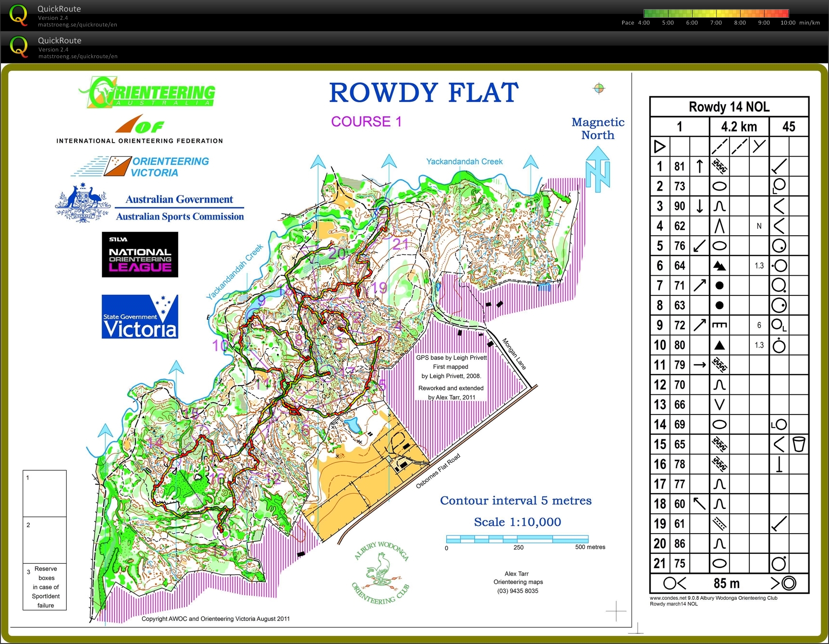This screenshot has height=644, width=829.
Task: Select the water point cup symbol at control 15
Action: point(798,444)
